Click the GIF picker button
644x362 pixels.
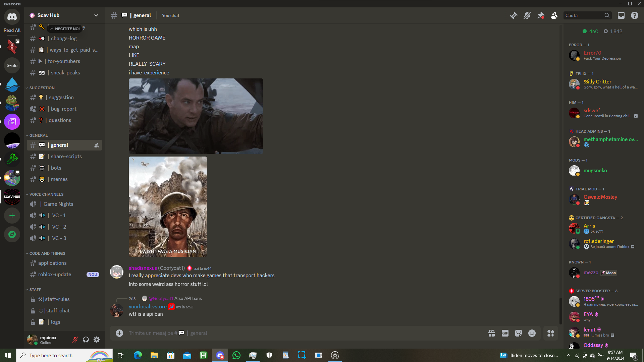(x=505, y=333)
